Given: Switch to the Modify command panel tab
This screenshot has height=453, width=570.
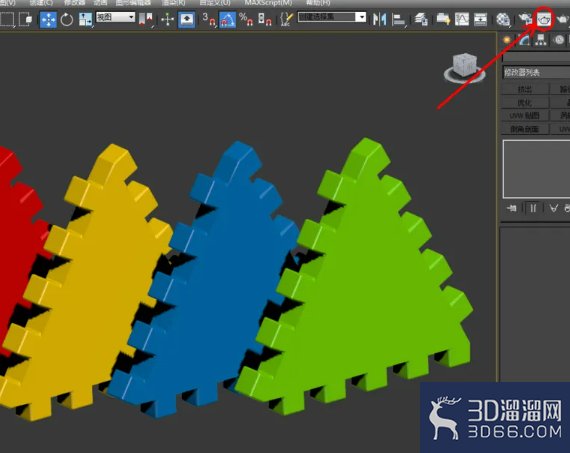Looking at the screenshot, I should [x=524, y=40].
